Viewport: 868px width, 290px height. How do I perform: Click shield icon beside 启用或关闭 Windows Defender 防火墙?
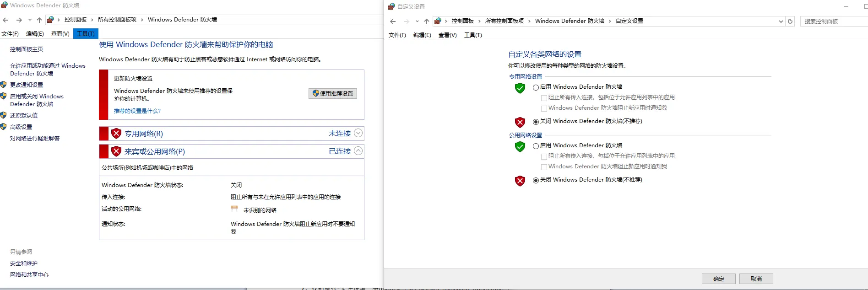pyautogui.click(x=3, y=96)
